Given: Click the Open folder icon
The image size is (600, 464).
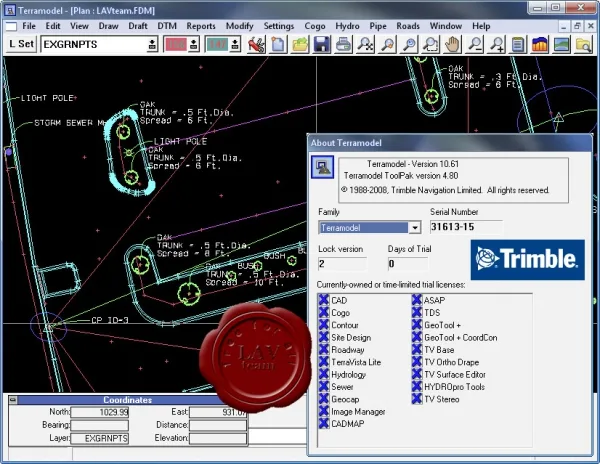Looking at the screenshot, I should pos(300,44).
